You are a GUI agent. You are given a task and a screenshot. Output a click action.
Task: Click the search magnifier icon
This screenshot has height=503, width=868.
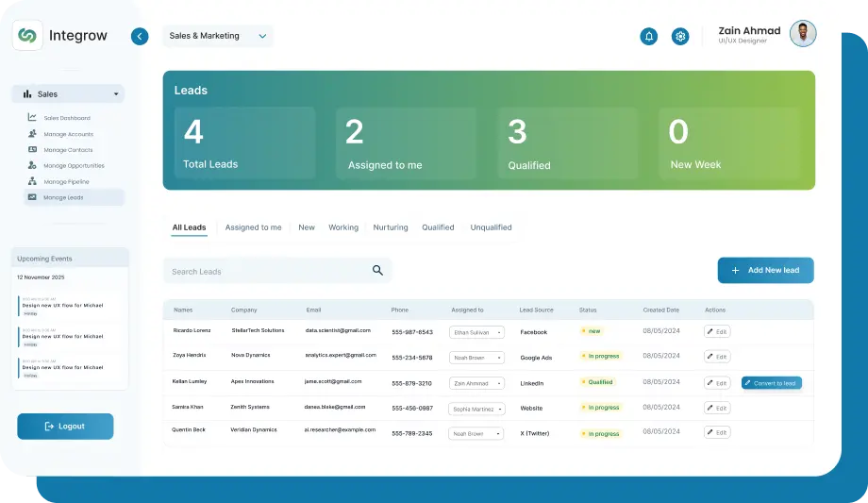(377, 271)
